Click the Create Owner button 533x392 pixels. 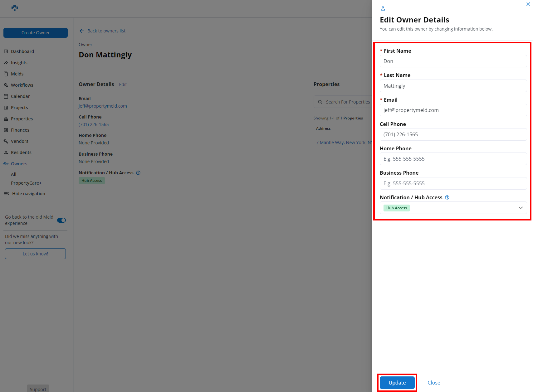36,33
